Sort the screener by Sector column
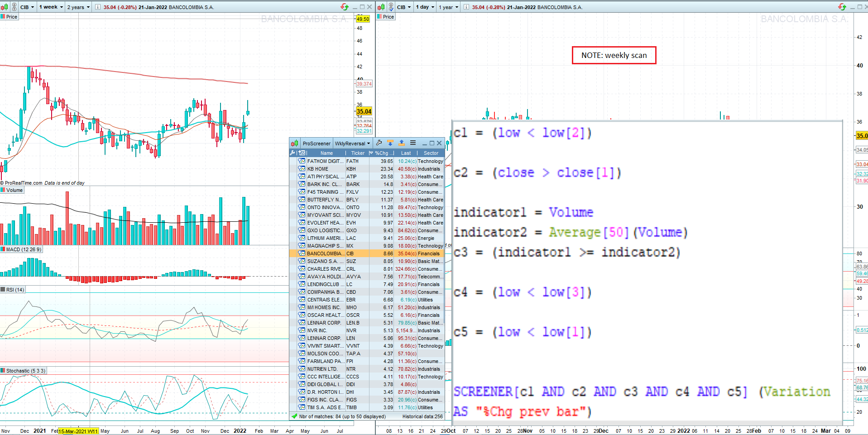The width and height of the screenshot is (868, 435). [431, 153]
